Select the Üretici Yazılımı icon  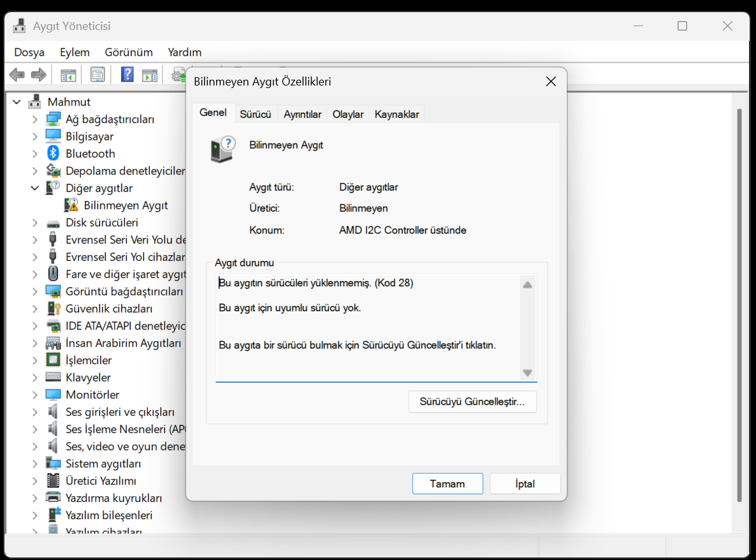53,480
